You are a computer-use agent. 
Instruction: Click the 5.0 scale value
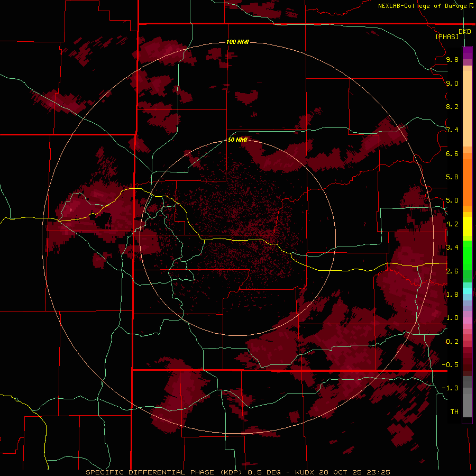(x=452, y=200)
